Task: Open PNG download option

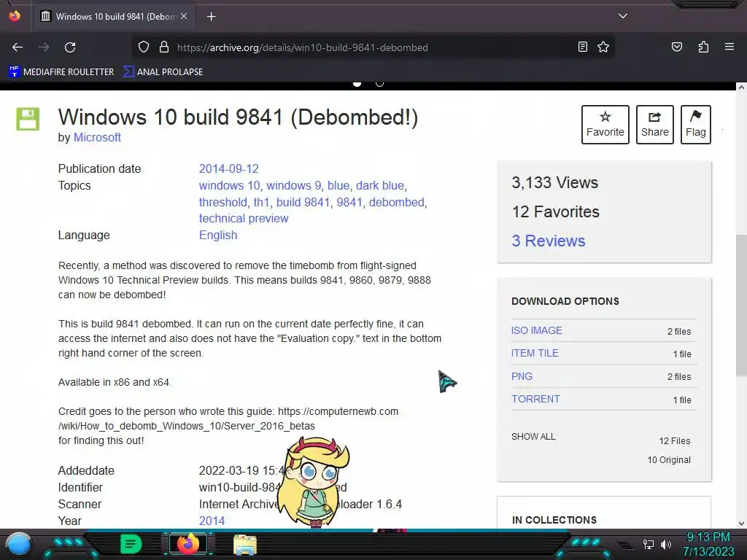Action: click(522, 376)
